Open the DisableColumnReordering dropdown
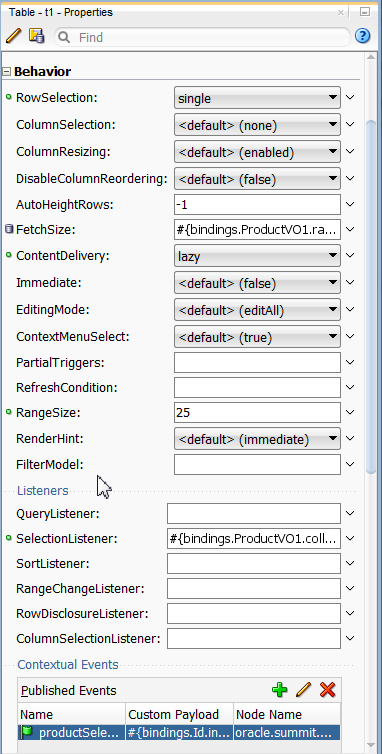The width and height of the screenshot is (382, 754). [257, 179]
